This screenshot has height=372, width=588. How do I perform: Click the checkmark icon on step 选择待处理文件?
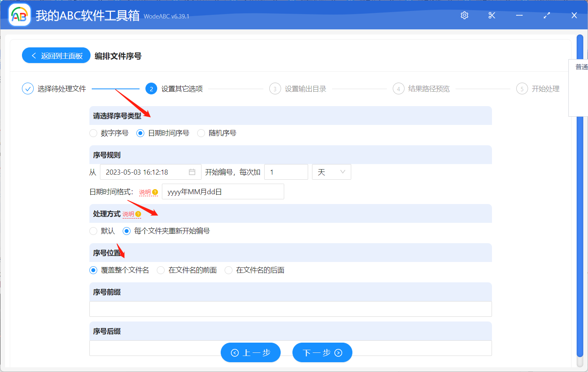pyautogui.click(x=27, y=88)
